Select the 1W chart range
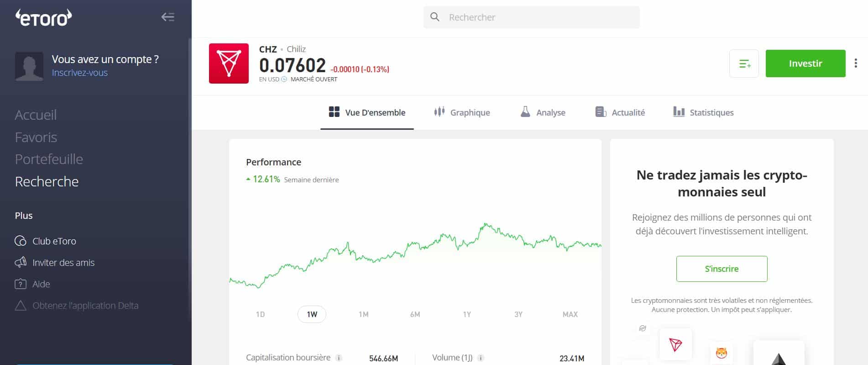868x365 pixels. [312, 314]
